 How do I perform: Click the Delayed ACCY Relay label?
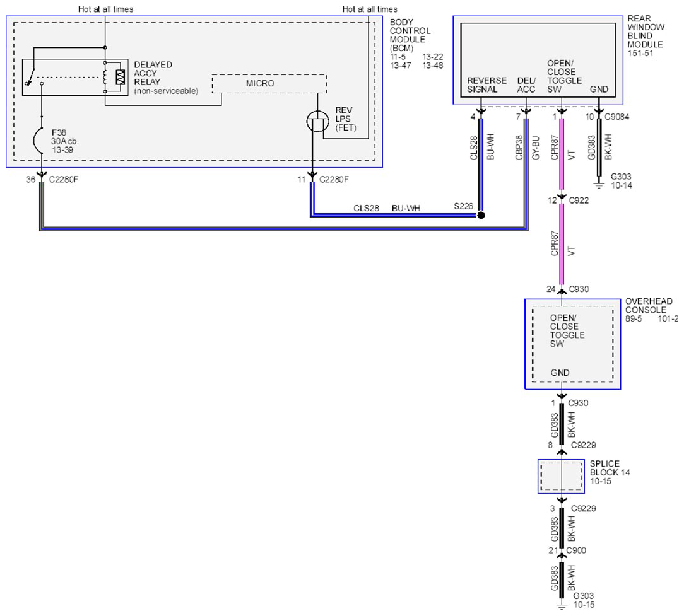pos(153,73)
